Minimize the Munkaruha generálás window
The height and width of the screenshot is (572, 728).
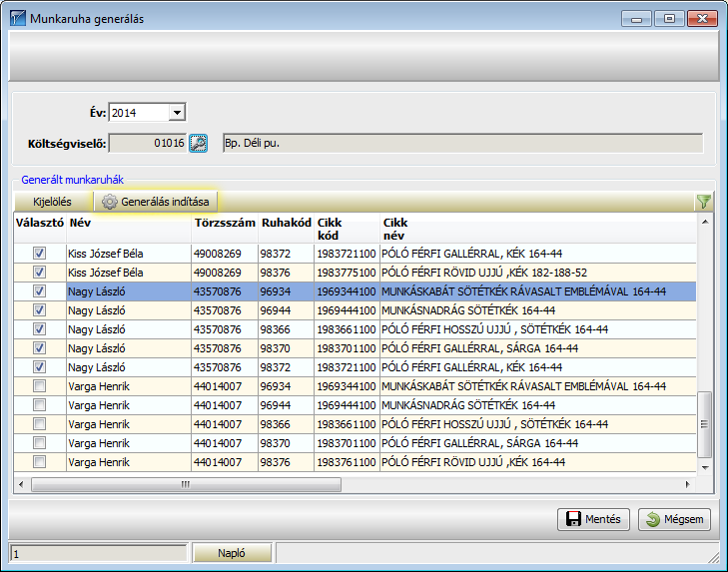636,19
